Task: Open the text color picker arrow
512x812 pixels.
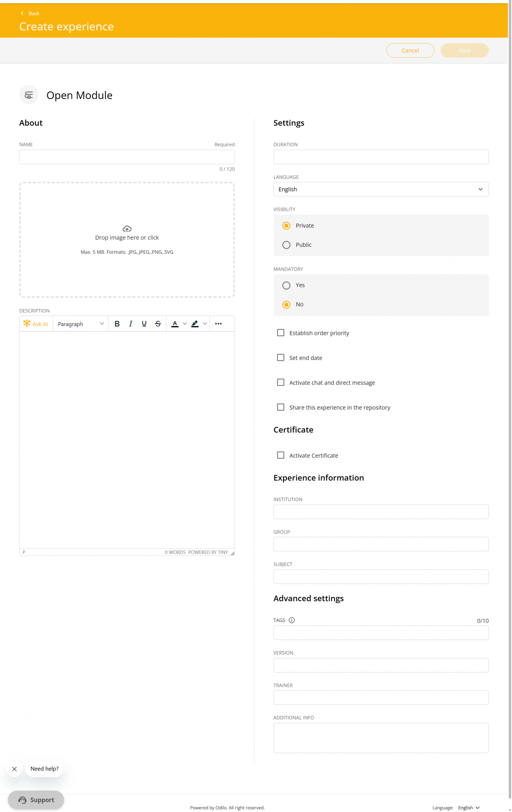Action: click(x=185, y=324)
